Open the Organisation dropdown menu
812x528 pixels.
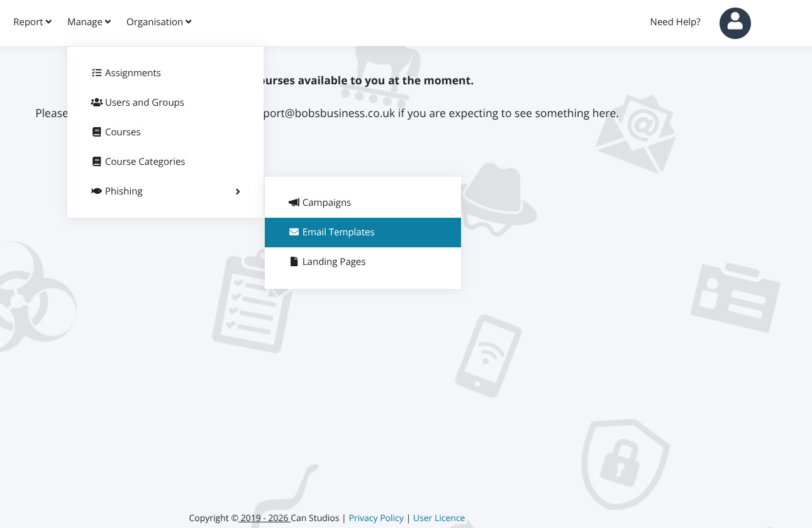[159, 22]
